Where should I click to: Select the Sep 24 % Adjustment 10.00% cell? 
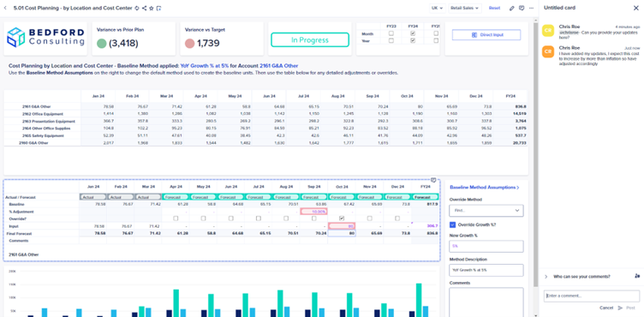(x=314, y=212)
